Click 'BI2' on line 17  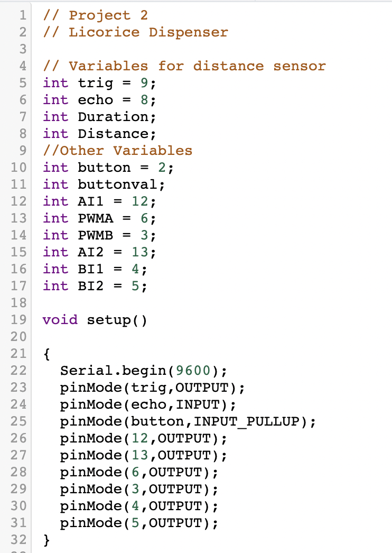click(91, 286)
